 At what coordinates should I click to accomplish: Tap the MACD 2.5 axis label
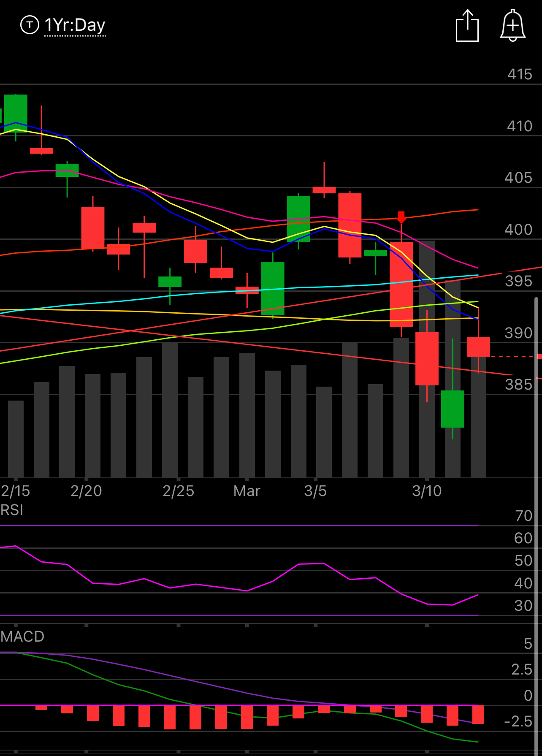[522, 669]
